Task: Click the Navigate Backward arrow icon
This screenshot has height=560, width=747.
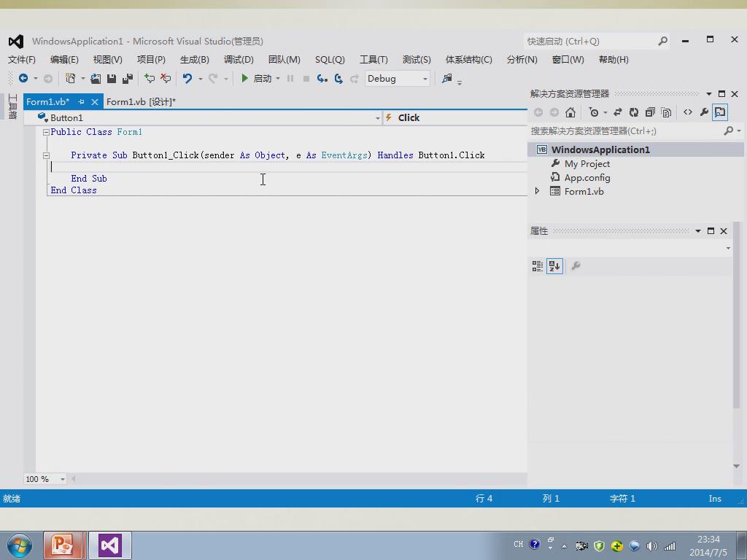Action: point(23,78)
